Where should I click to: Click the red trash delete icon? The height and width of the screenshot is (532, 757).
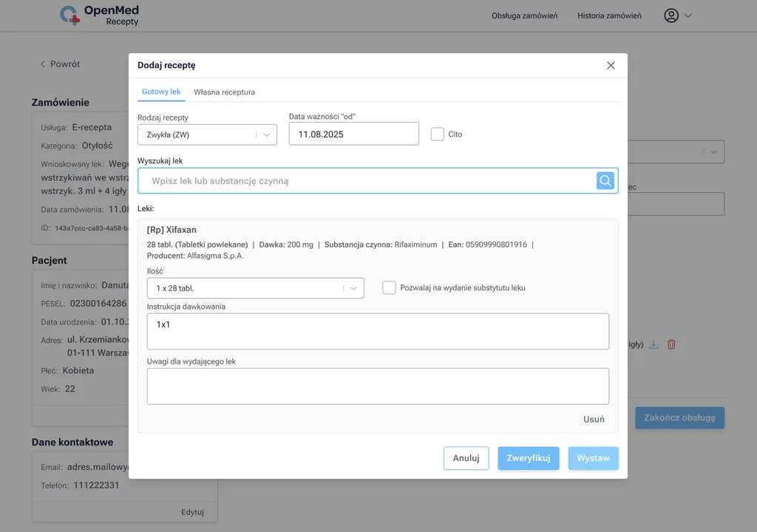click(x=671, y=344)
